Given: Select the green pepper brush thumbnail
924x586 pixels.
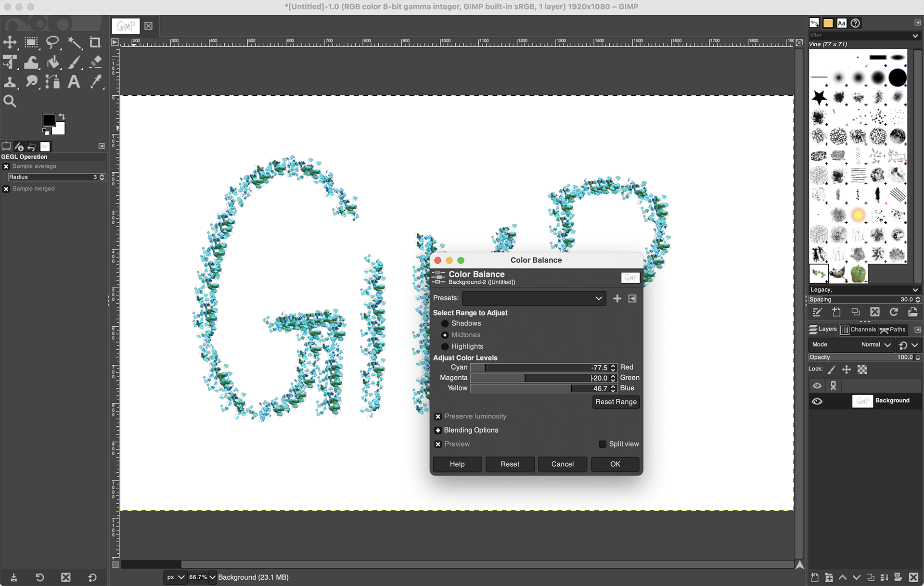Looking at the screenshot, I should click(860, 274).
